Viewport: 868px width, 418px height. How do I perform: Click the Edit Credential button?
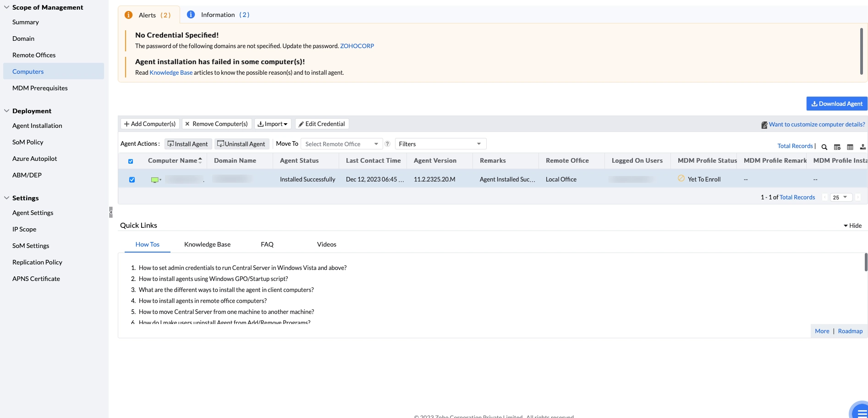(x=322, y=124)
